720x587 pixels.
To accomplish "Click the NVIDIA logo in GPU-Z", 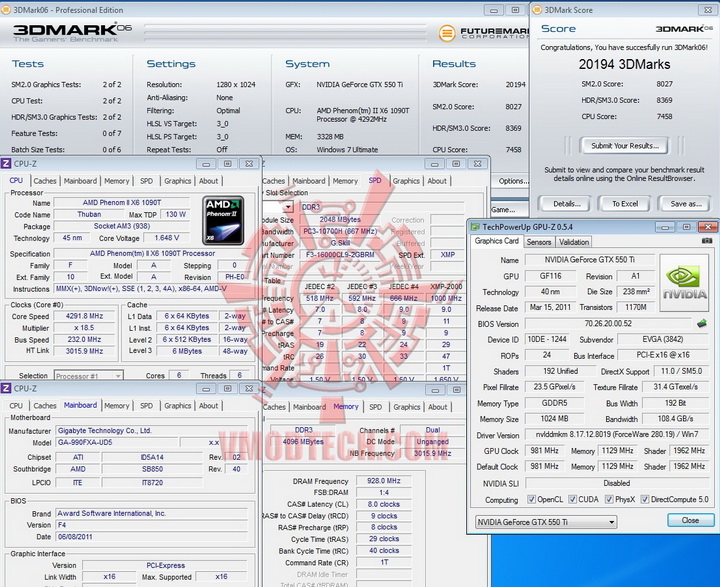I will (685, 283).
